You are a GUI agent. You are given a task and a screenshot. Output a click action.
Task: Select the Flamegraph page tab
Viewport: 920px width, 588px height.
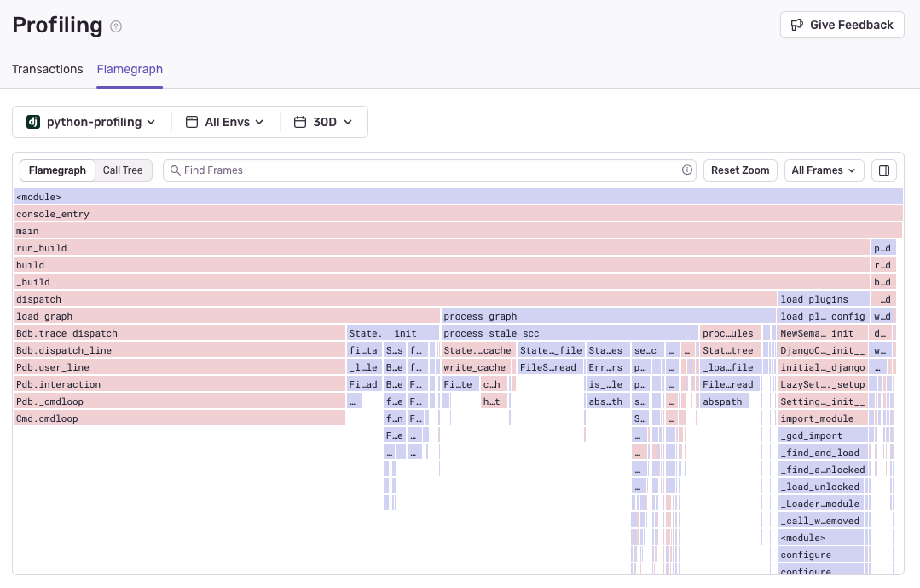pos(130,69)
